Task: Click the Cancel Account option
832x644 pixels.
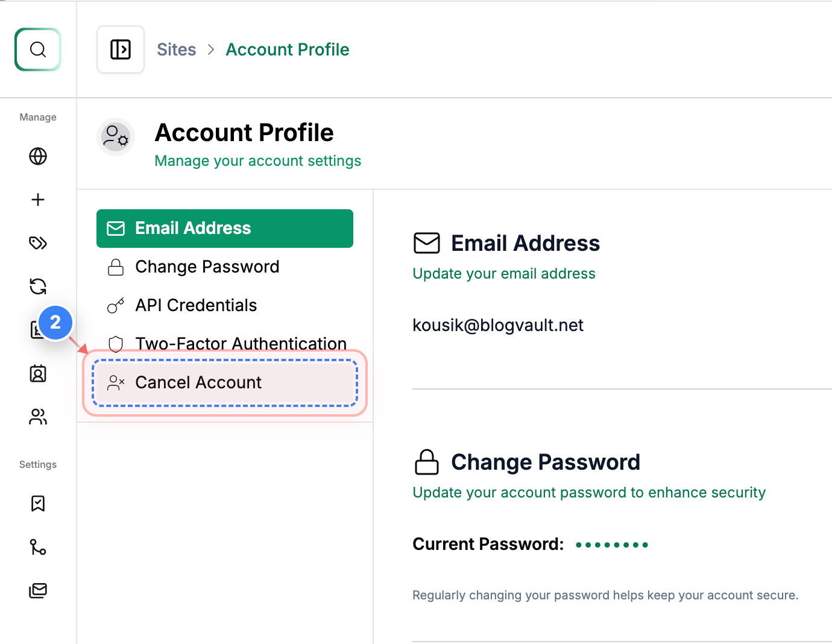Action: (198, 382)
